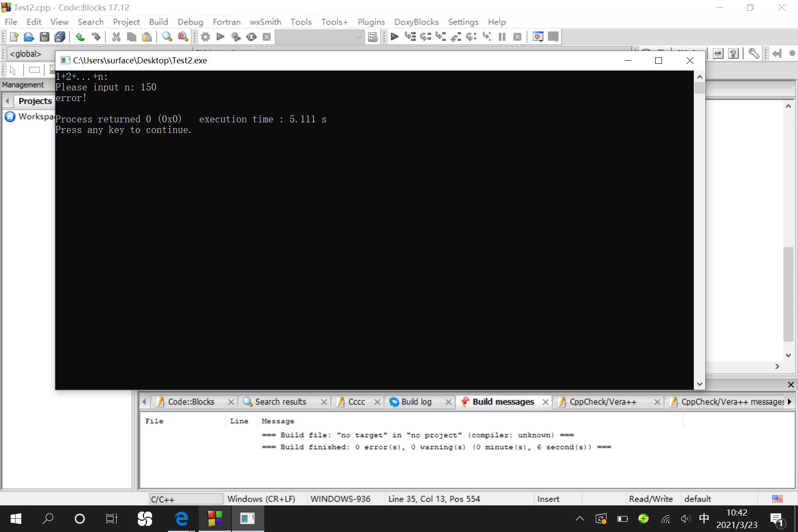Click the Open file folder icon

point(29,37)
